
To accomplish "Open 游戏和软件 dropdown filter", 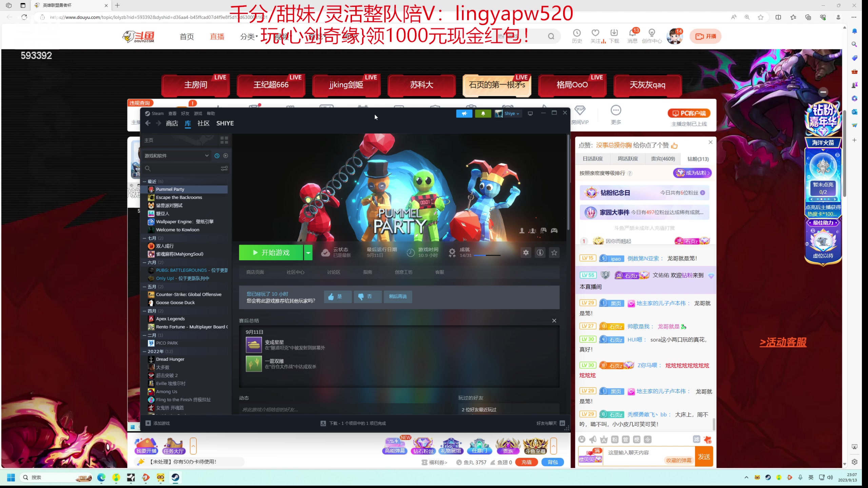I will pyautogui.click(x=176, y=156).
